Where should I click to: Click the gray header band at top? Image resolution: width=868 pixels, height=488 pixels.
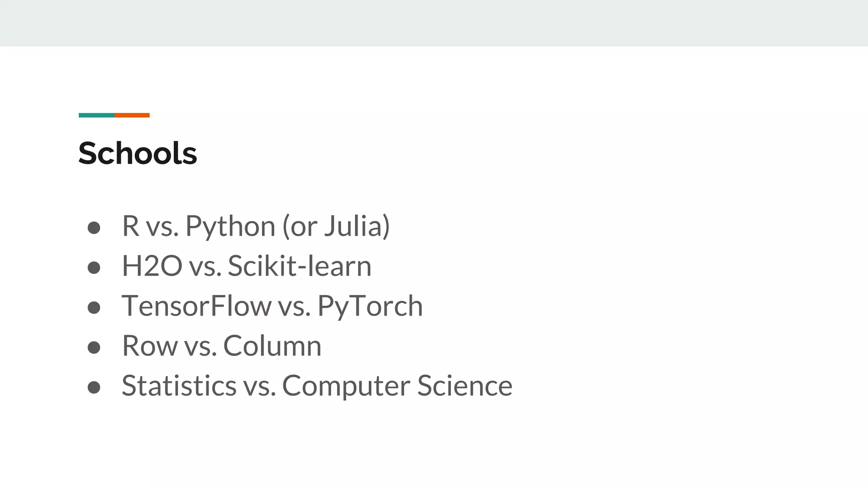click(x=434, y=23)
